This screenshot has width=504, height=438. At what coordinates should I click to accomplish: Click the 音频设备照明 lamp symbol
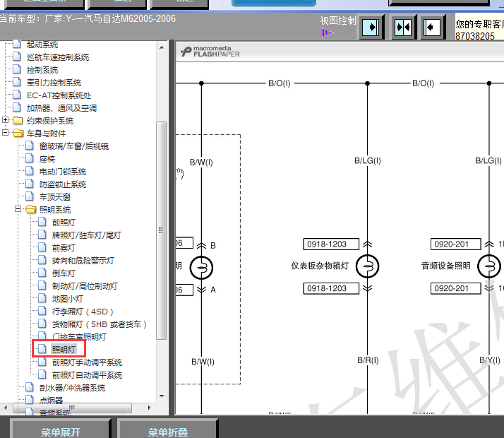489,266
